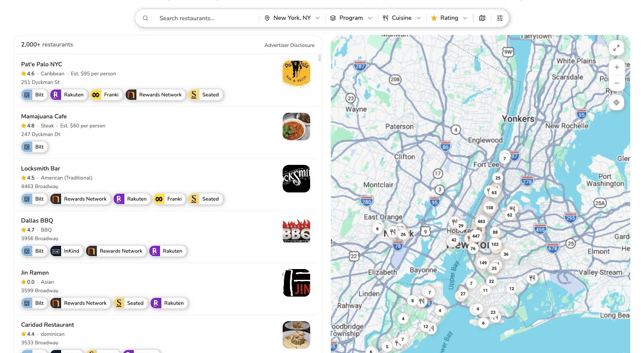The width and height of the screenshot is (644, 353).
Task: Click the Caridad Restaurant photo thumbnail
Action: (x=296, y=335)
